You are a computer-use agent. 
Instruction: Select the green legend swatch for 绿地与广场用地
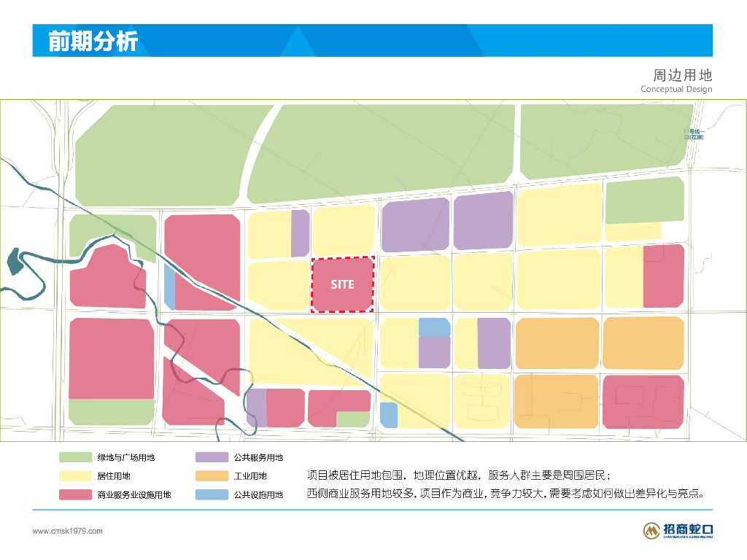point(75,457)
